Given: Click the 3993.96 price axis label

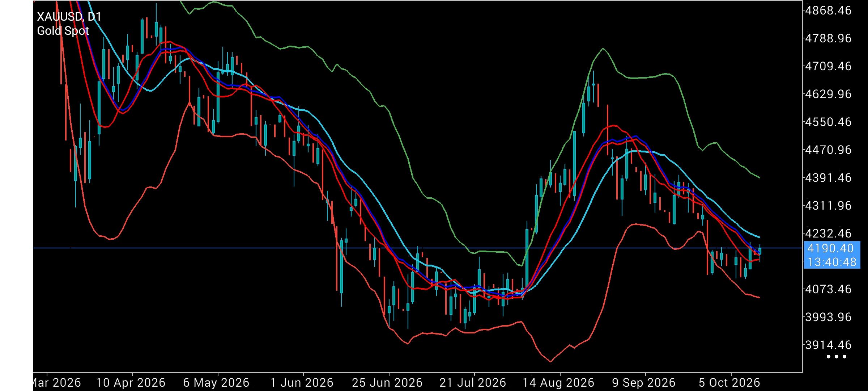Looking at the screenshot, I should tap(828, 317).
